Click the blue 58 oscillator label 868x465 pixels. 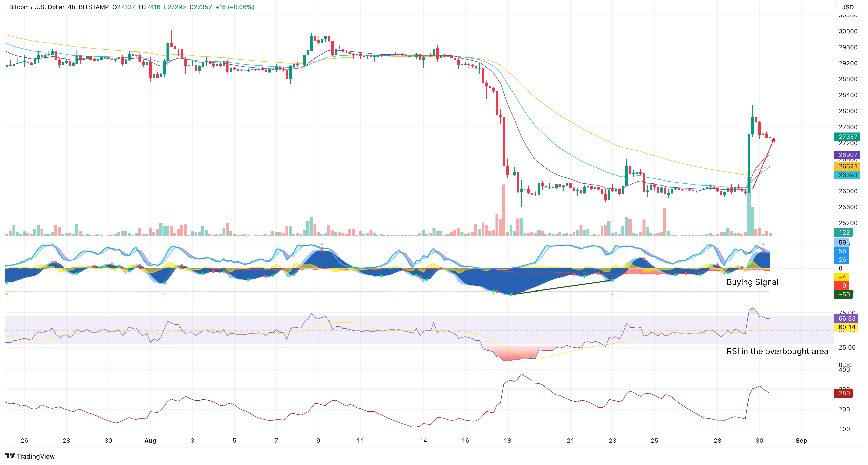(842, 251)
